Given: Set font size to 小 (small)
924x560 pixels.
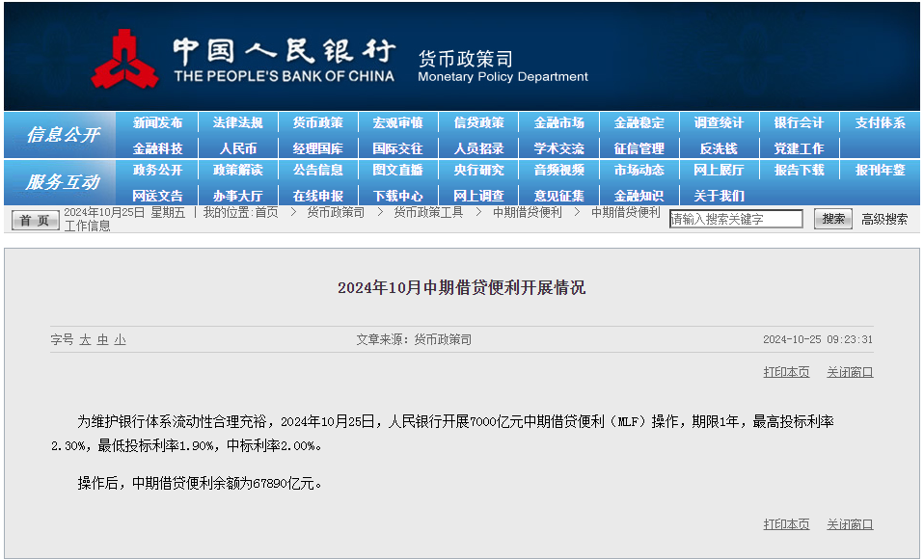Looking at the screenshot, I should point(120,340).
